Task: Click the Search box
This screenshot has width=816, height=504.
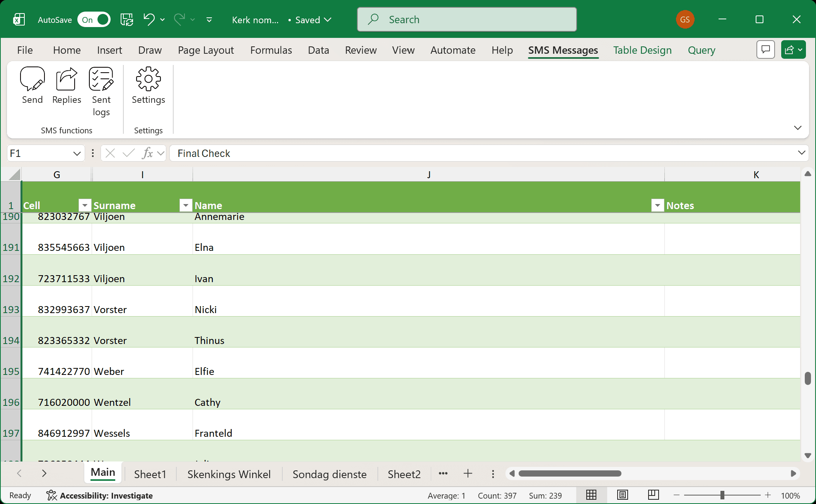Action: [x=467, y=19]
